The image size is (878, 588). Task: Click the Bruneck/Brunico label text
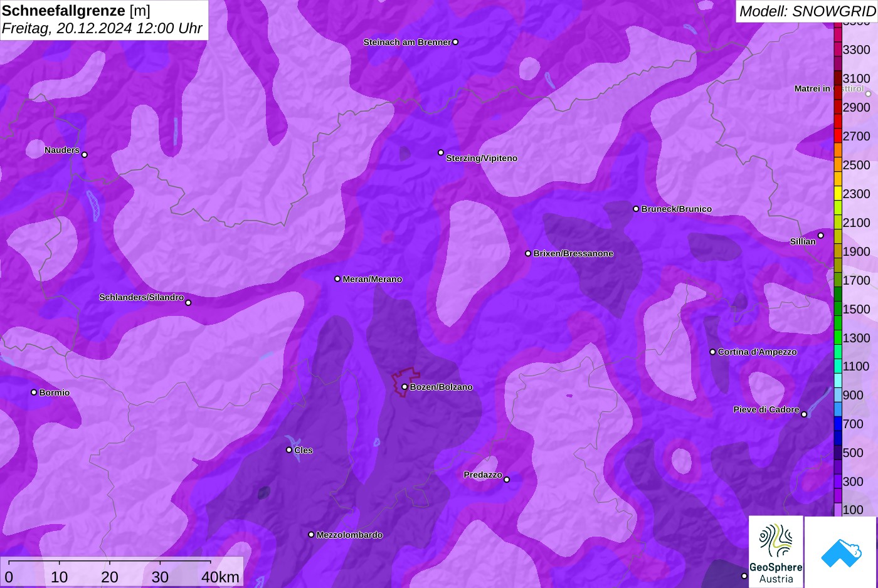[677, 209]
